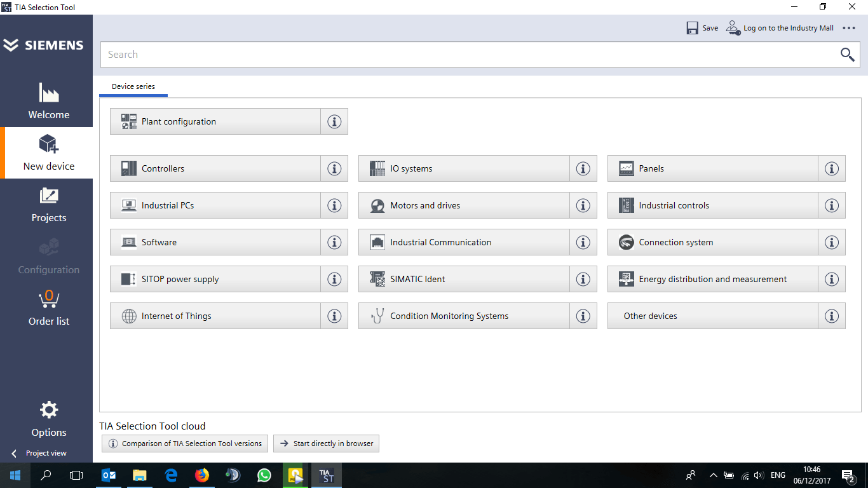The width and height of the screenshot is (868, 488).
Task: Switch to the Device series tab
Action: [x=133, y=86]
